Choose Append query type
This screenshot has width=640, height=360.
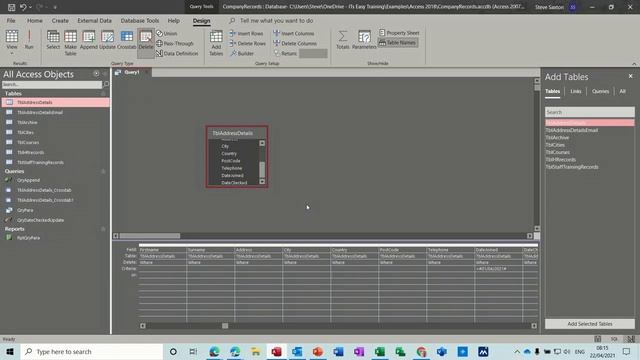[89, 40]
